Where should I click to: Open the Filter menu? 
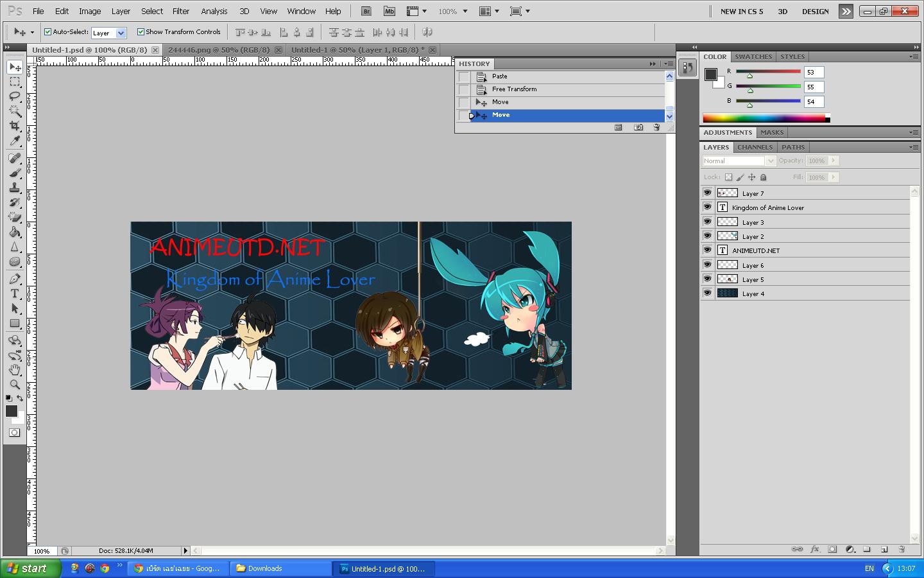click(181, 11)
